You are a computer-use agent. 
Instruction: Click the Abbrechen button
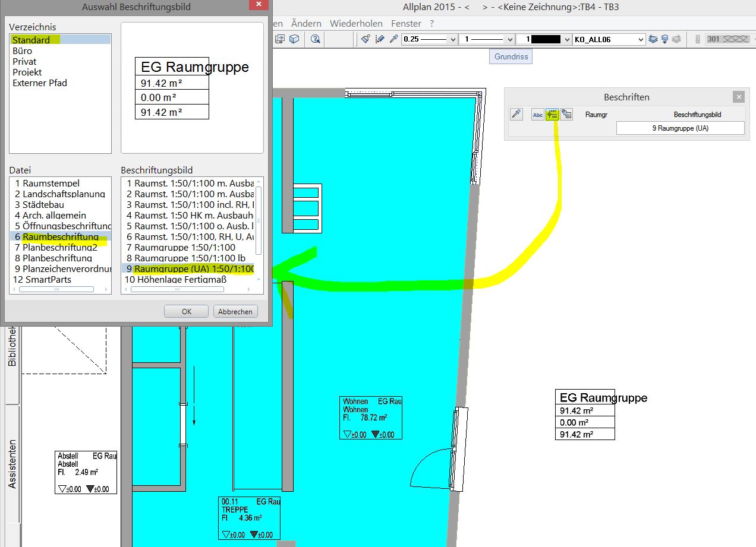click(235, 311)
